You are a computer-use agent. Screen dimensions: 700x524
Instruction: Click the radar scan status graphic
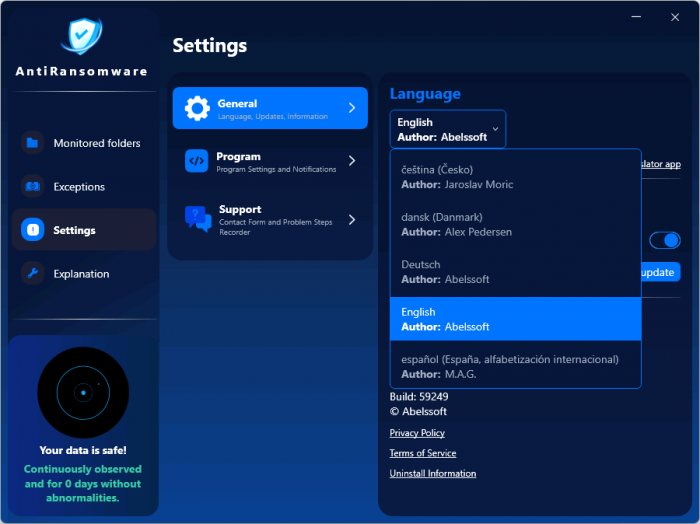click(x=83, y=392)
